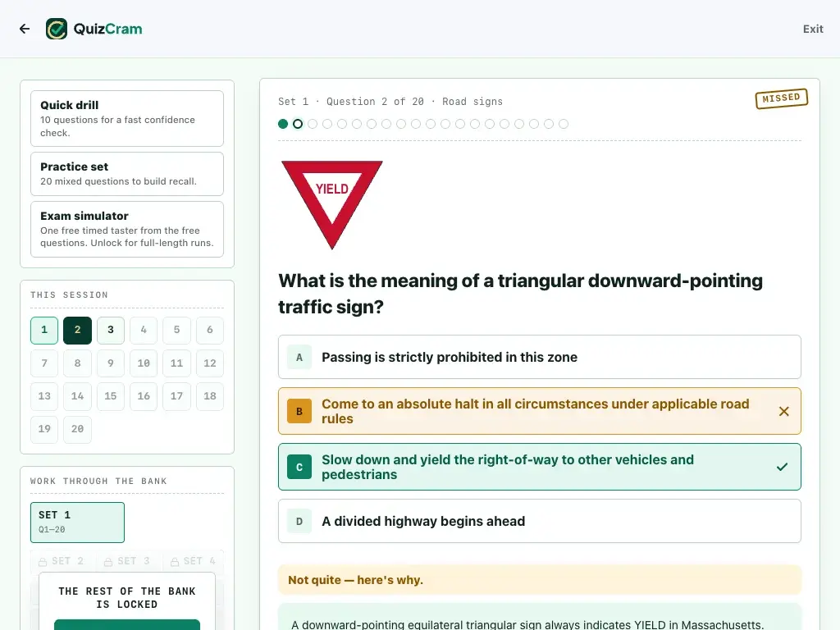Jump to question 1 in session grid
The width and height of the screenshot is (840, 630).
click(x=44, y=330)
